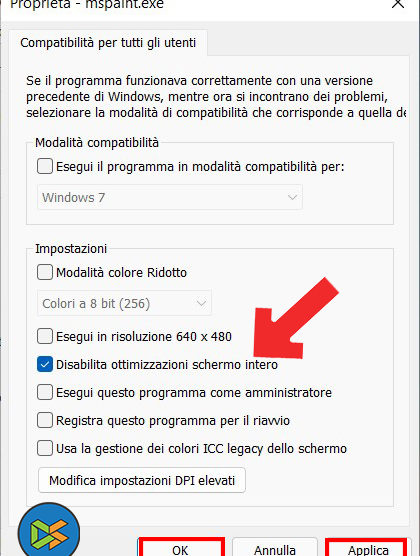Click the Modalità compatibilità group label

tap(97, 143)
